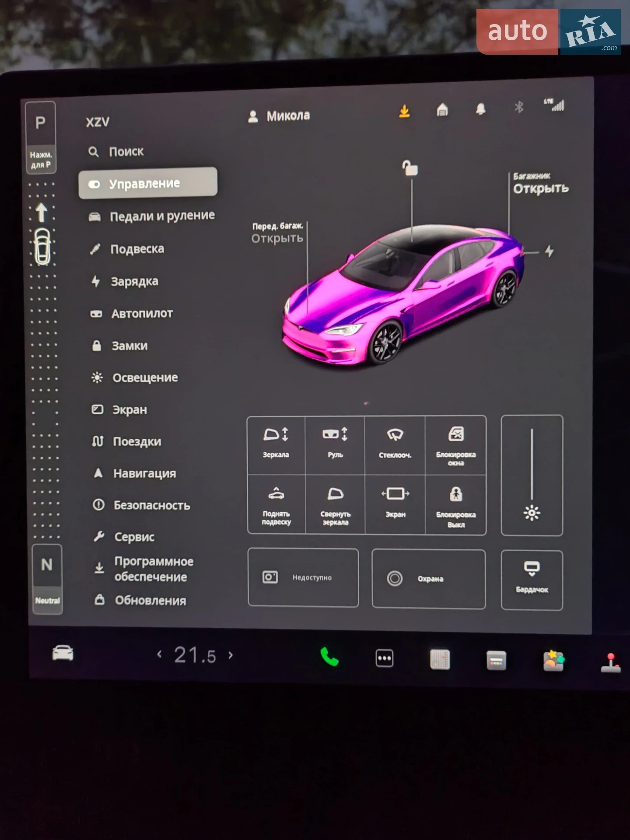Image resolution: width=630 pixels, height=840 pixels.
Task: Open the notepad grid app icon
Action: (x=440, y=659)
